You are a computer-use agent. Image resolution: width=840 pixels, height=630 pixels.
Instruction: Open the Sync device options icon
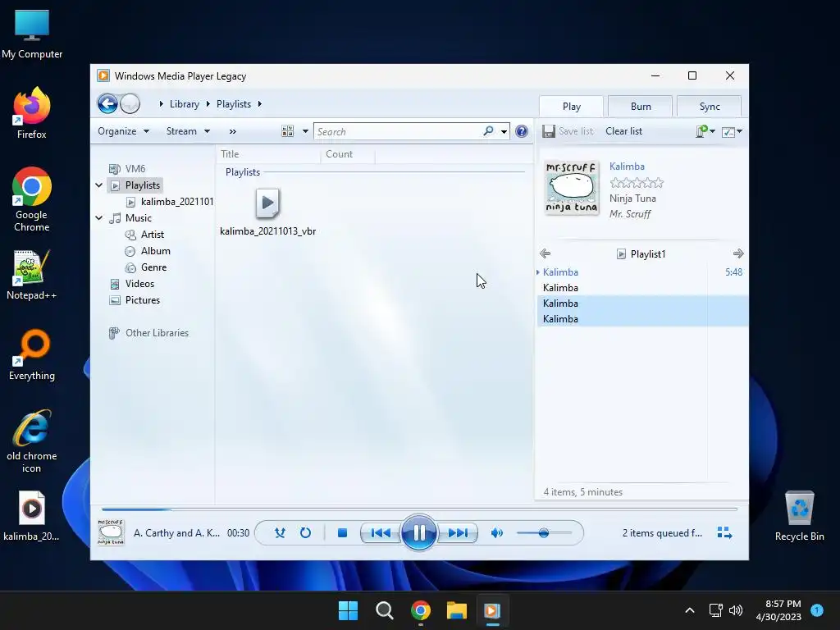[x=702, y=131]
